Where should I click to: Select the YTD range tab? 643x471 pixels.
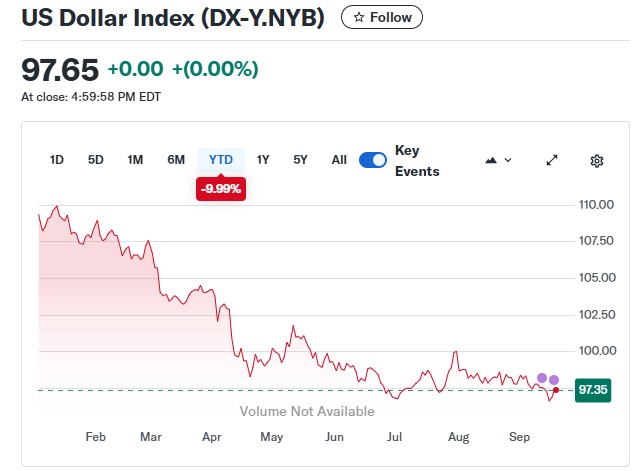click(x=221, y=160)
